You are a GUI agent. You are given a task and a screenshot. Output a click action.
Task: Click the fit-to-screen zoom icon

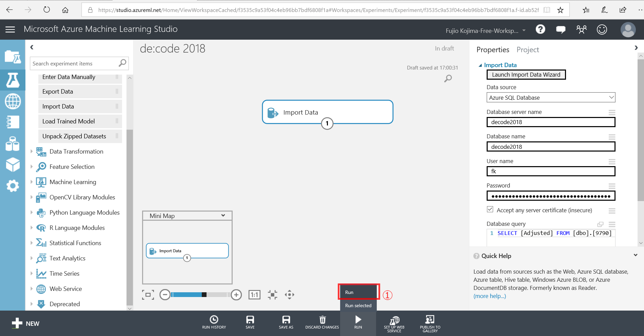click(x=148, y=295)
